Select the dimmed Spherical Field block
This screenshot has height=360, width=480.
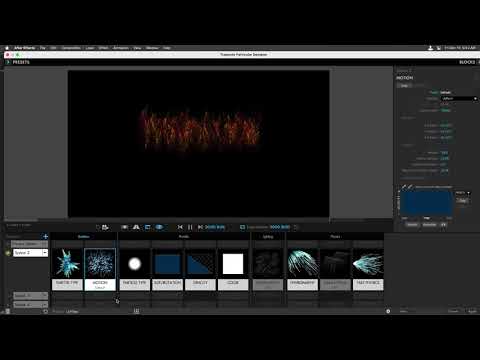pyautogui.click(x=335, y=264)
